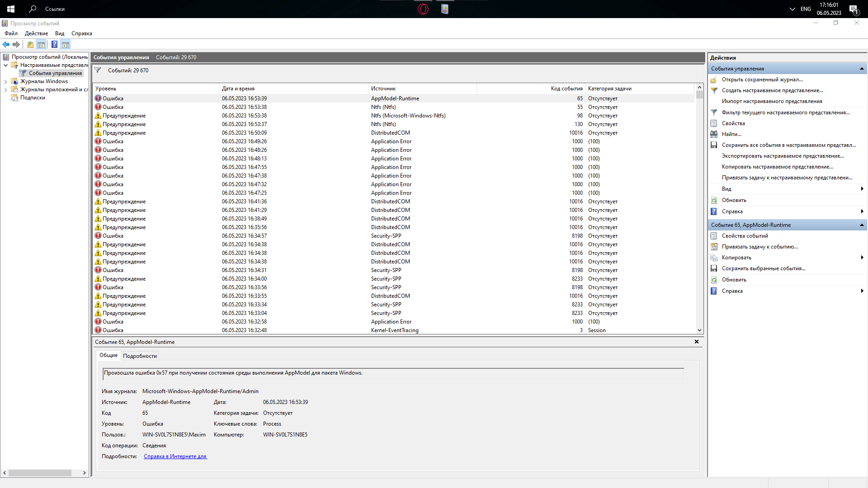Screen dimensions: 868x488
Task: Collapse the События управления actions section
Action: tap(862, 69)
